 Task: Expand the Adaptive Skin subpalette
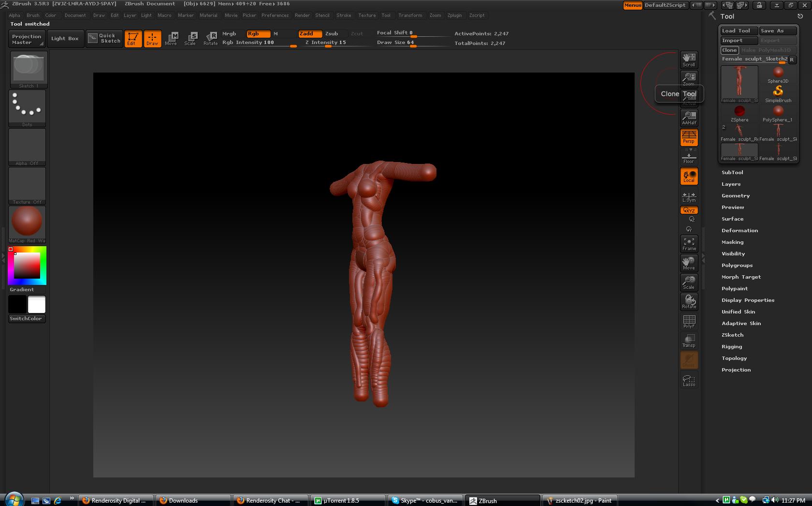(741, 323)
